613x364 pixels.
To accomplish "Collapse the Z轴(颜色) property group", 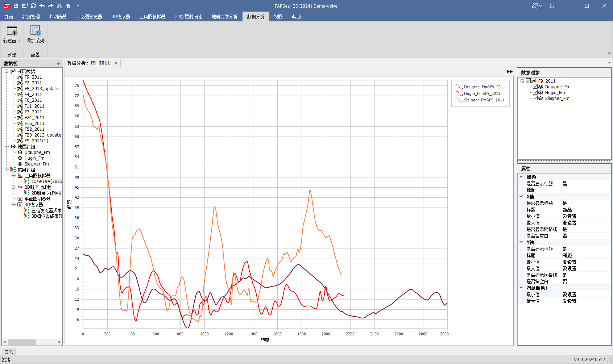I will click(521, 288).
